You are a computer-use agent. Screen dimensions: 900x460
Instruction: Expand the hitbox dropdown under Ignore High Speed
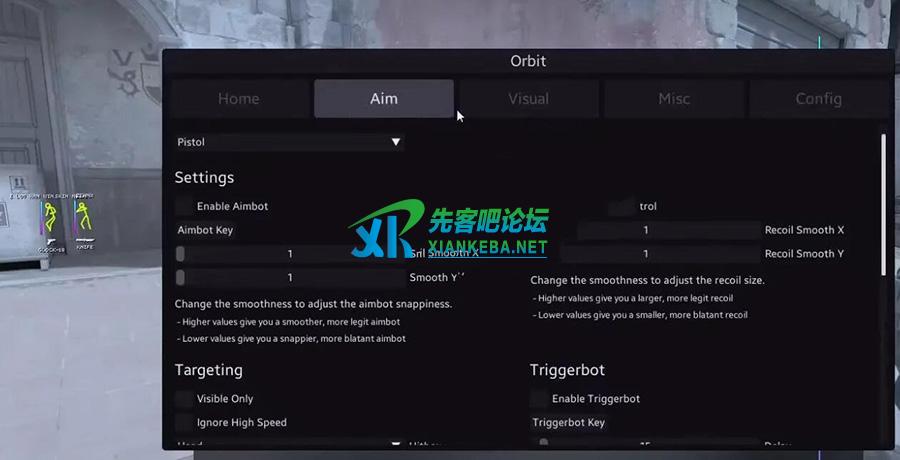(x=290, y=444)
